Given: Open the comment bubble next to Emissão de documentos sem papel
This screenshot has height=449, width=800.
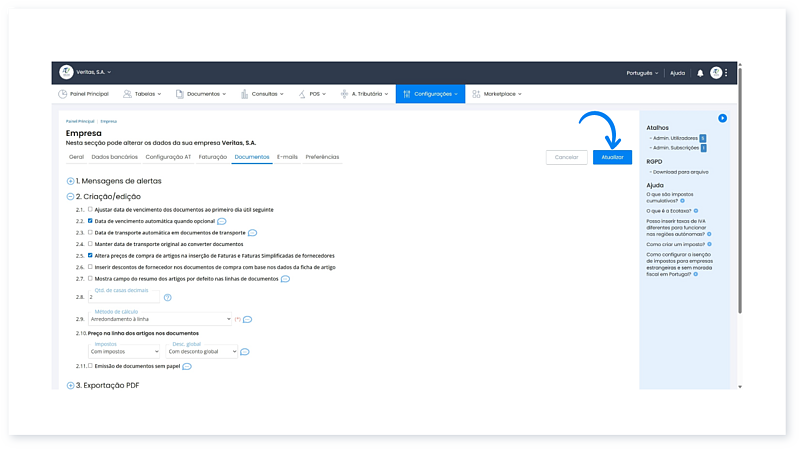Looking at the screenshot, I should (187, 367).
